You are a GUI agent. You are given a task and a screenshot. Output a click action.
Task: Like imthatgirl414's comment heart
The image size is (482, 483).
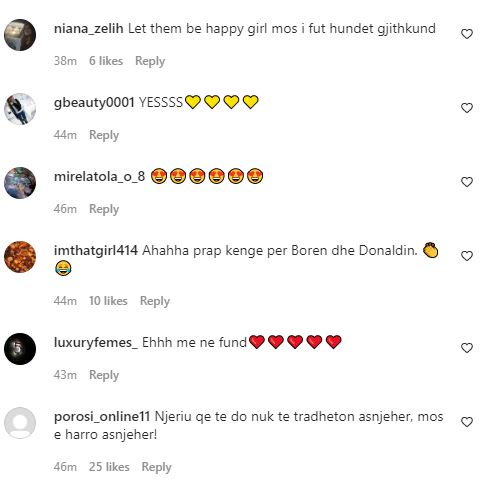467,256
